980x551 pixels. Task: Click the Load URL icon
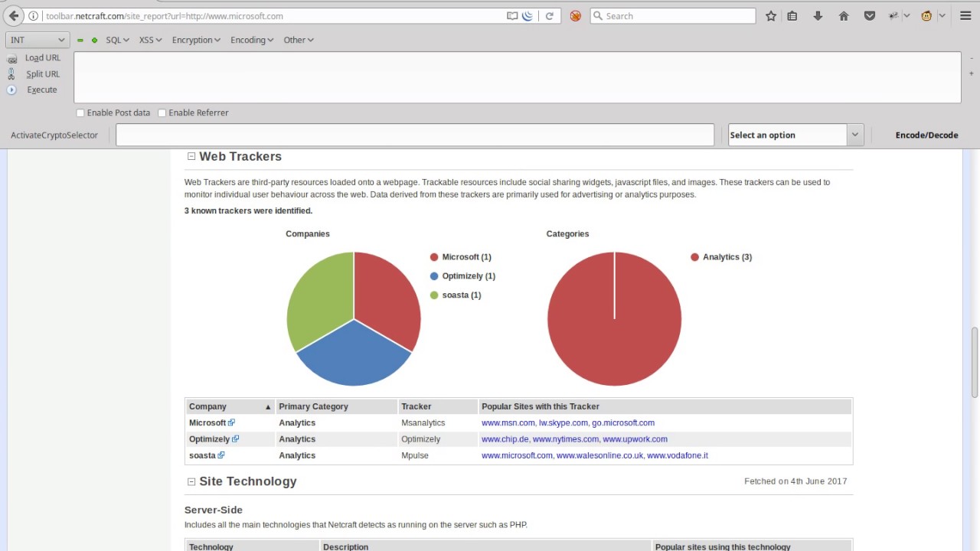(11, 58)
